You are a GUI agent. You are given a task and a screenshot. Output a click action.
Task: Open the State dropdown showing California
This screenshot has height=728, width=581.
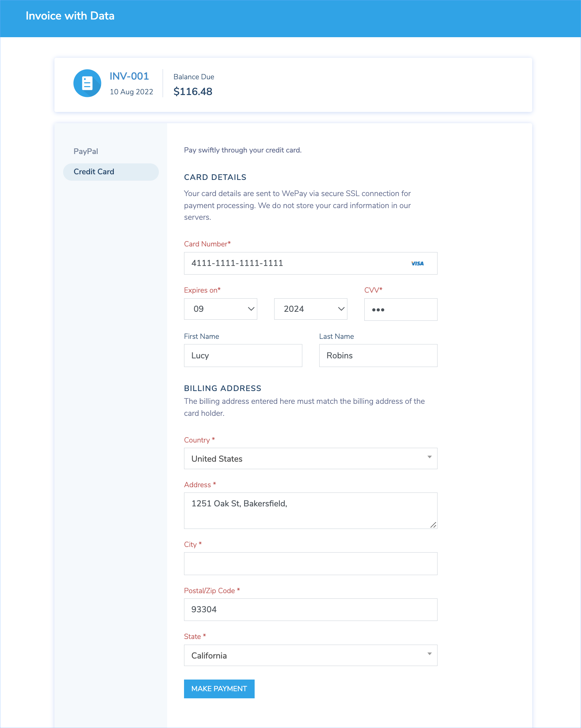click(x=311, y=655)
